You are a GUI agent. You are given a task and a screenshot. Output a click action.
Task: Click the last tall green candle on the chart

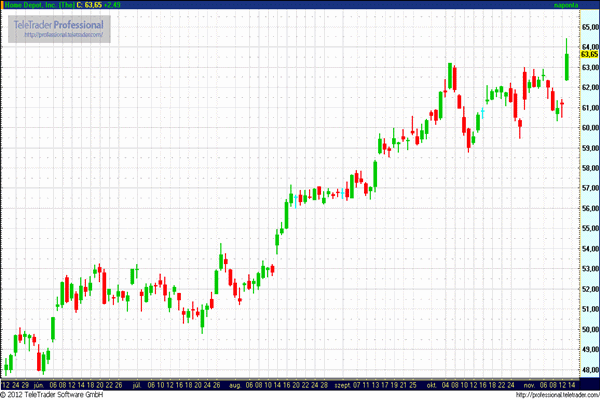pyautogui.click(x=567, y=65)
